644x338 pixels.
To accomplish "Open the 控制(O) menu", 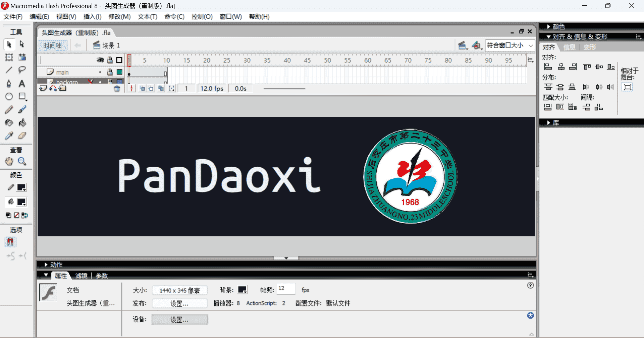I will [x=202, y=16].
